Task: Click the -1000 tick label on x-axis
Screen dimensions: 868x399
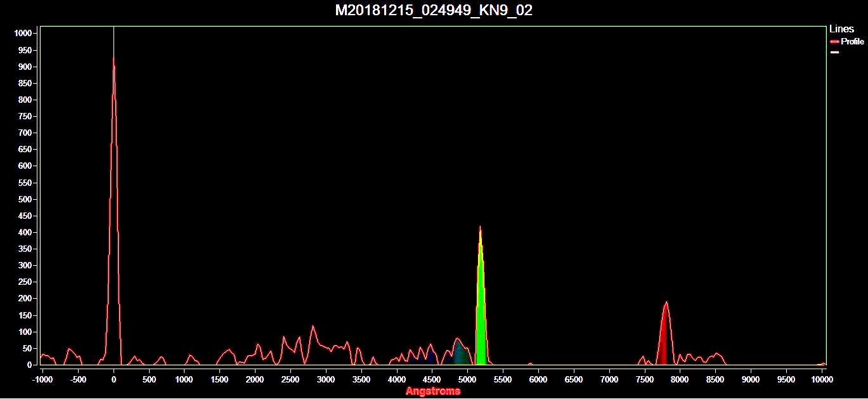Action: tap(42, 379)
